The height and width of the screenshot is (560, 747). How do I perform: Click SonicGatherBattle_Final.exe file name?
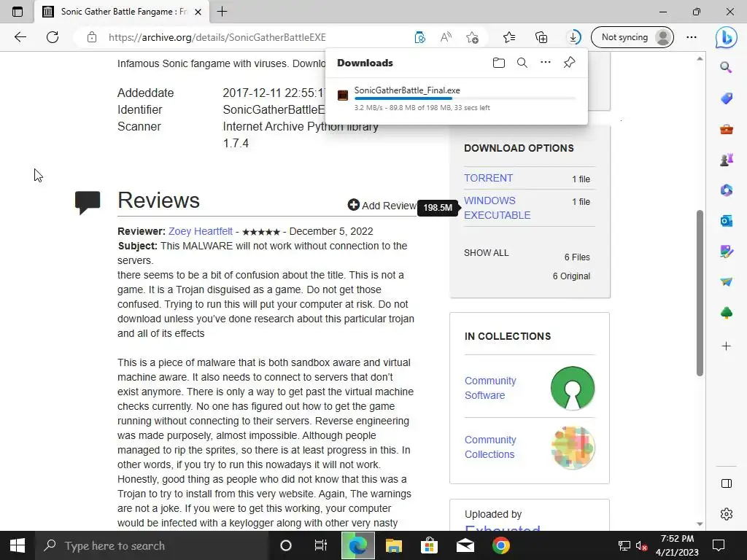tap(407, 90)
